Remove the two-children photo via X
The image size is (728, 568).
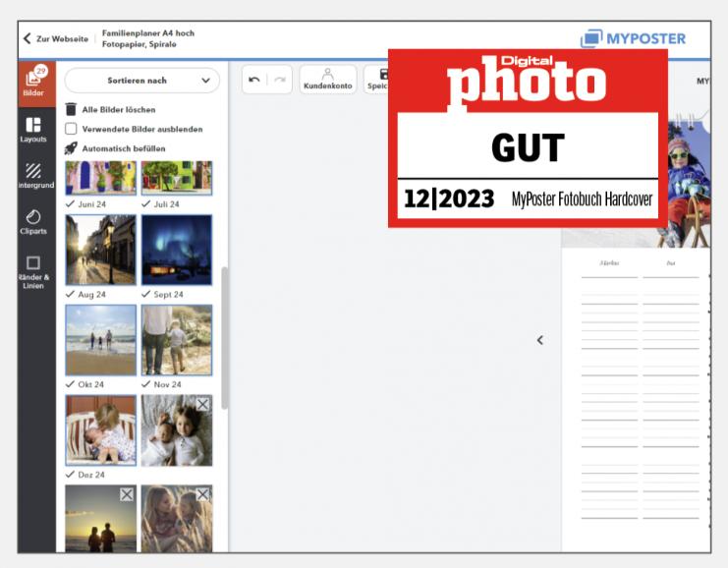202,405
